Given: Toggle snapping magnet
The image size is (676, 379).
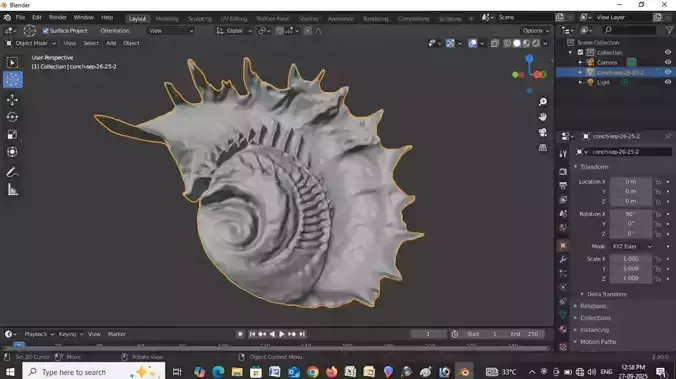Looking at the screenshot, I should [x=279, y=31].
